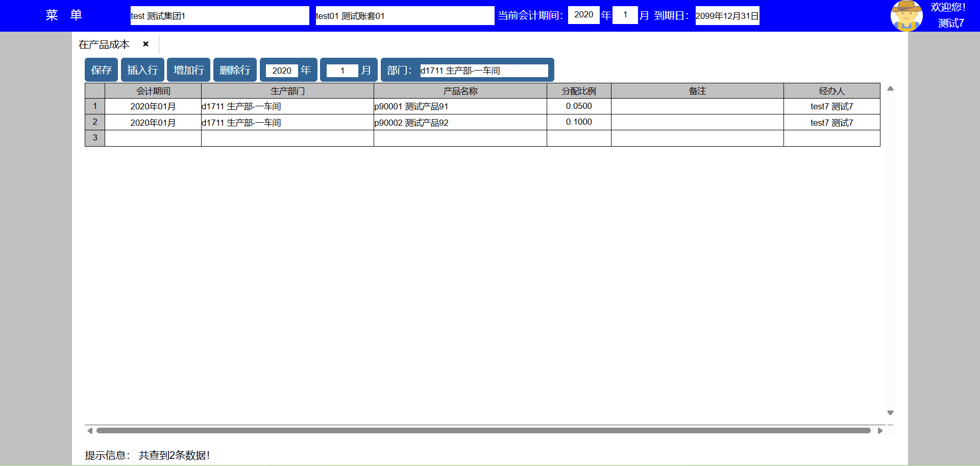Add a row with 增加行

coord(188,70)
